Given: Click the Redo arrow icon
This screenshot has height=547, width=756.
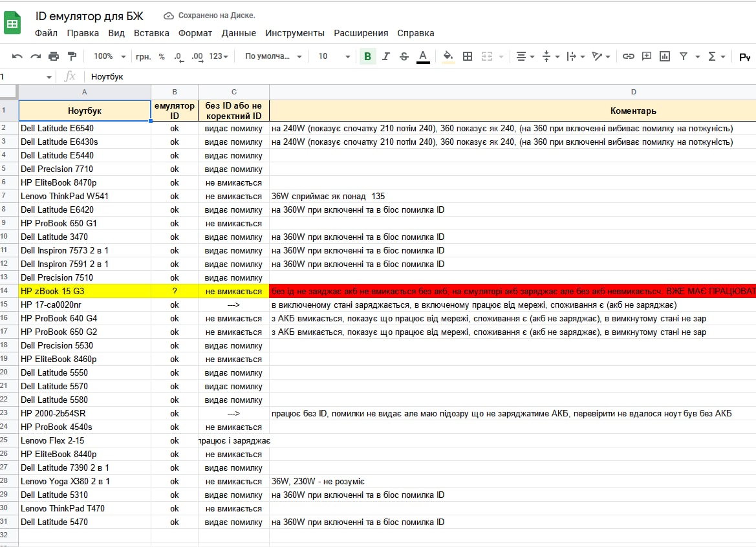Looking at the screenshot, I should click(x=35, y=56).
